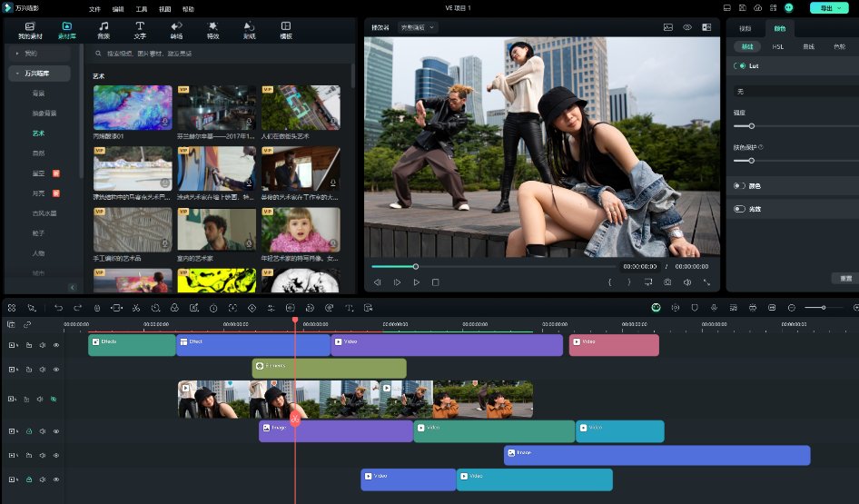Click the 肤色保护 skin protection slider
The width and height of the screenshot is (859, 504).
point(796,161)
